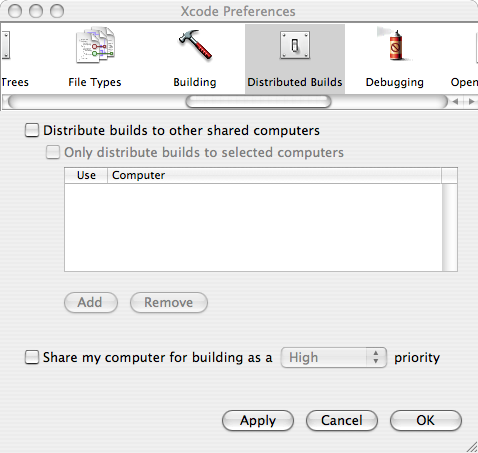Image resolution: width=478 pixels, height=453 pixels.
Task: Click the Add computer button
Action: click(91, 303)
